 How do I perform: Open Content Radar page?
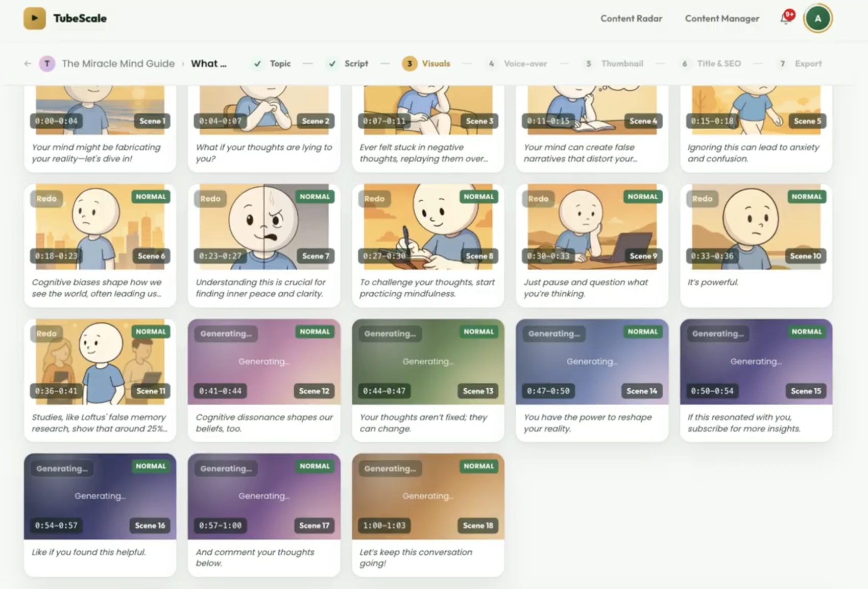pos(631,18)
